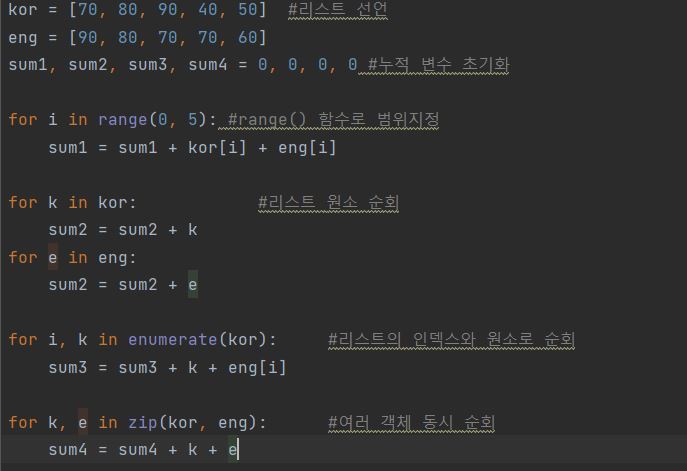Click the 'eng' list declaration variable name
Viewport: 687px width, 471px height.
tap(23, 38)
